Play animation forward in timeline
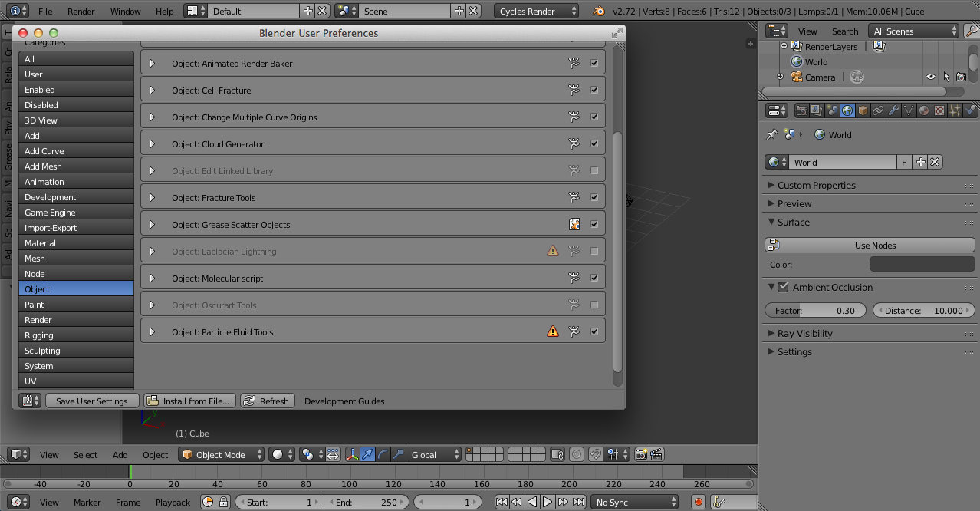This screenshot has width=980, height=511. pyautogui.click(x=548, y=502)
